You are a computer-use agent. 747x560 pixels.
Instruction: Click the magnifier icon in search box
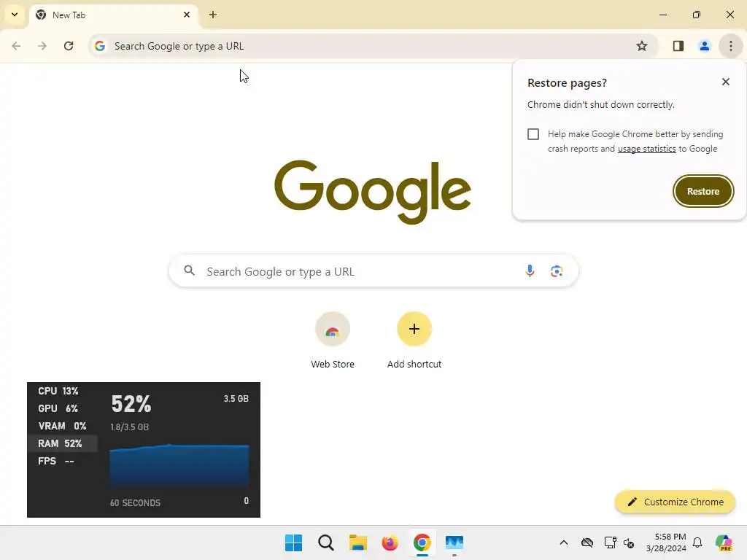(190, 271)
